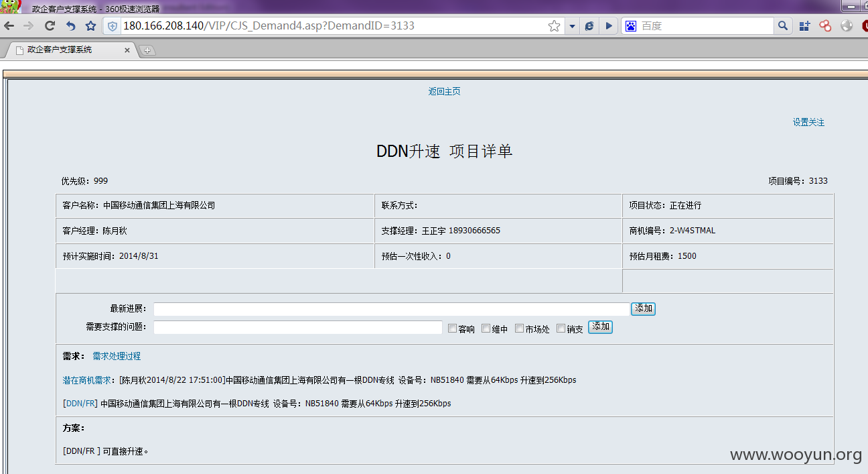This screenshot has height=474, width=868.
Task: Click the 预计实施时间: 2014/8/31 cell
Action: coord(215,256)
